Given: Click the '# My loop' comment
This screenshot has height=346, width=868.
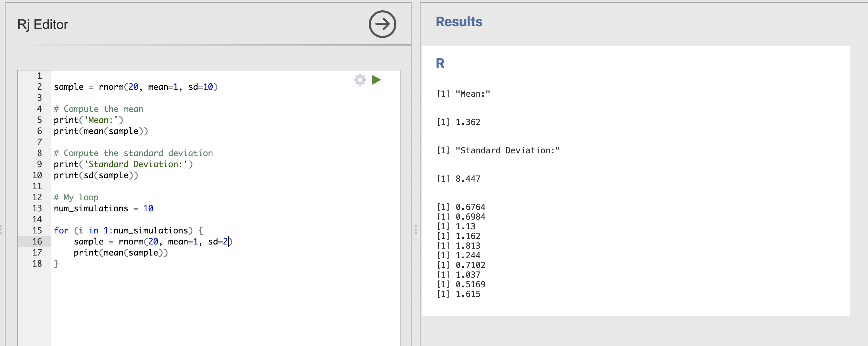Looking at the screenshot, I should [76, 198].
